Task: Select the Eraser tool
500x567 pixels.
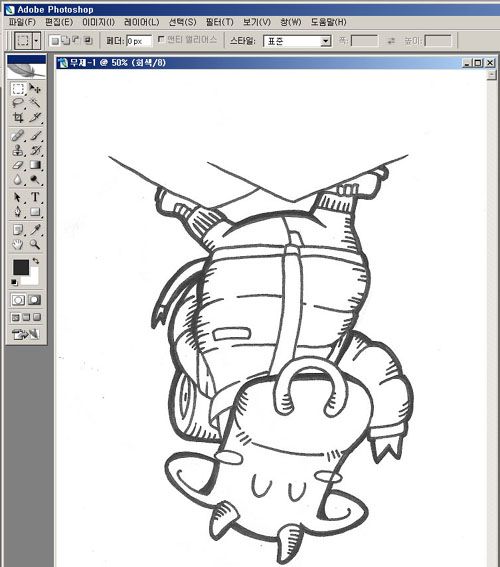Action: pos(17,165)
